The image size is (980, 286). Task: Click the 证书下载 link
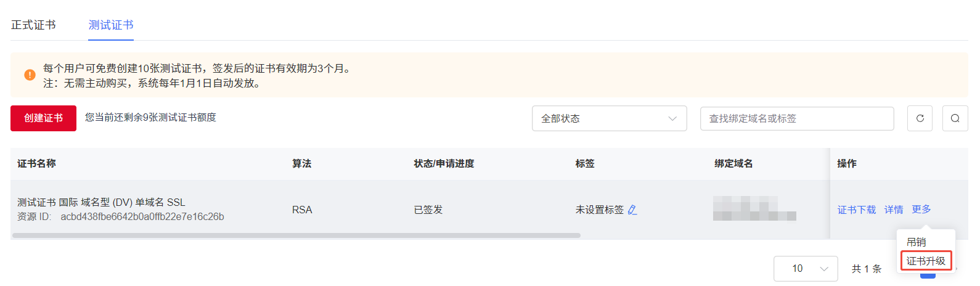click(857, 210)
